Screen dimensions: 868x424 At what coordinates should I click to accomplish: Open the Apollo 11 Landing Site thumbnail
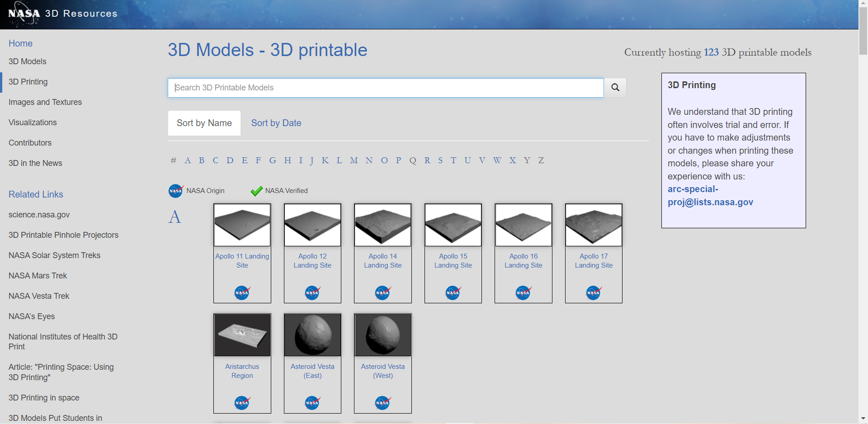[x=242, y=225]
